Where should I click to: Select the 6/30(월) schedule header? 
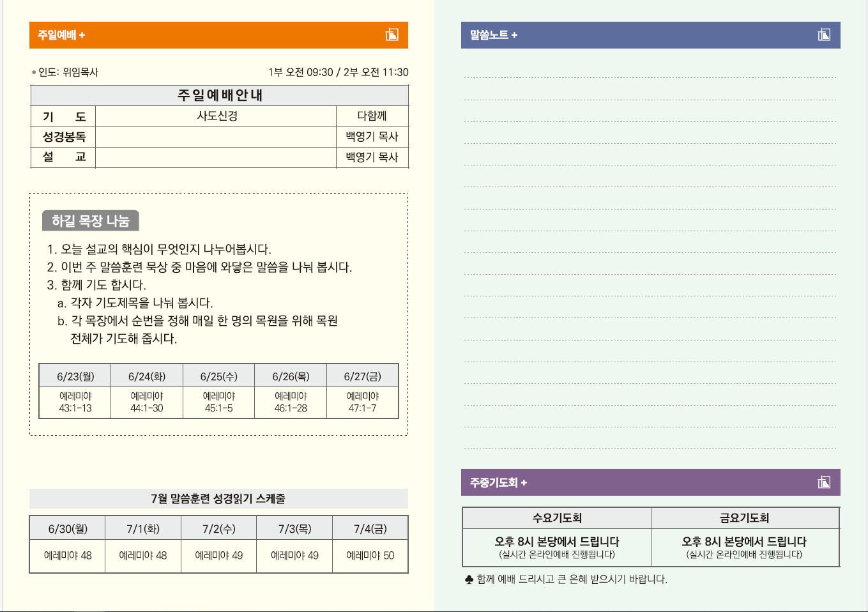(x=68, y=529)
